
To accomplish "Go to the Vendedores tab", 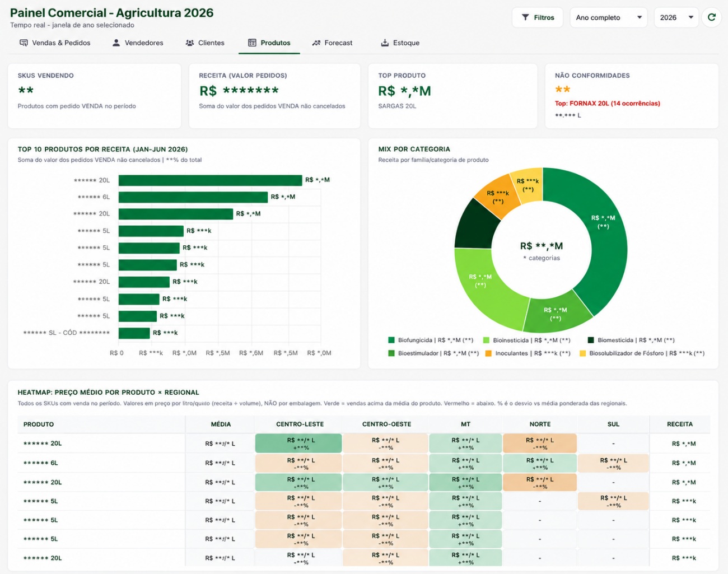I will click(x=138, y=43).
